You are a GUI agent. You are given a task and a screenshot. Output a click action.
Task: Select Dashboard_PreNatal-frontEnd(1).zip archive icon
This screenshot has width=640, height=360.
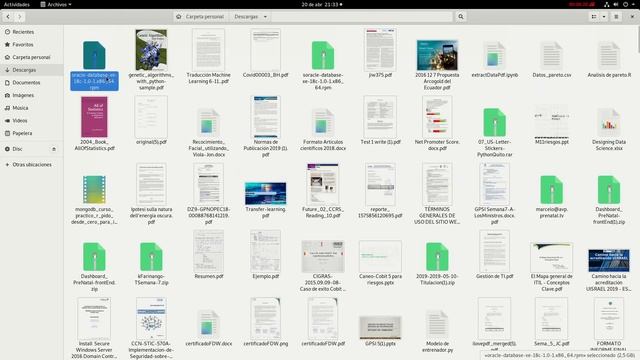609,189
